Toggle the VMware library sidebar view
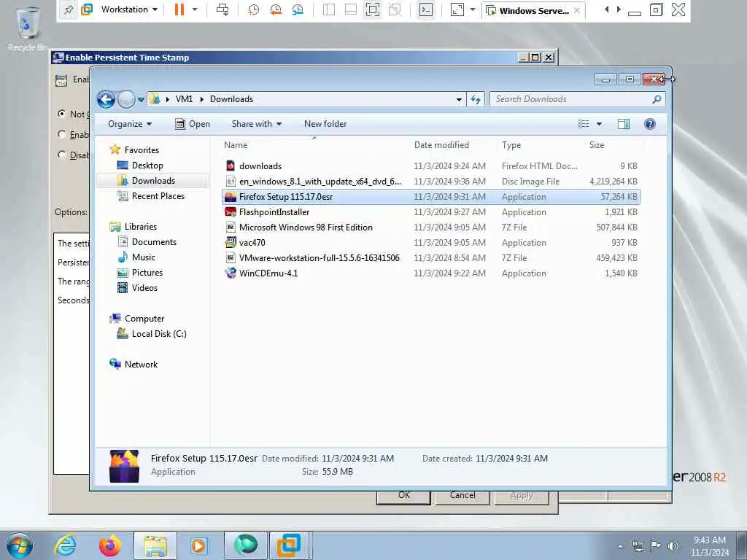Viewport: 747px width, 560px height. tap(329, 9)
